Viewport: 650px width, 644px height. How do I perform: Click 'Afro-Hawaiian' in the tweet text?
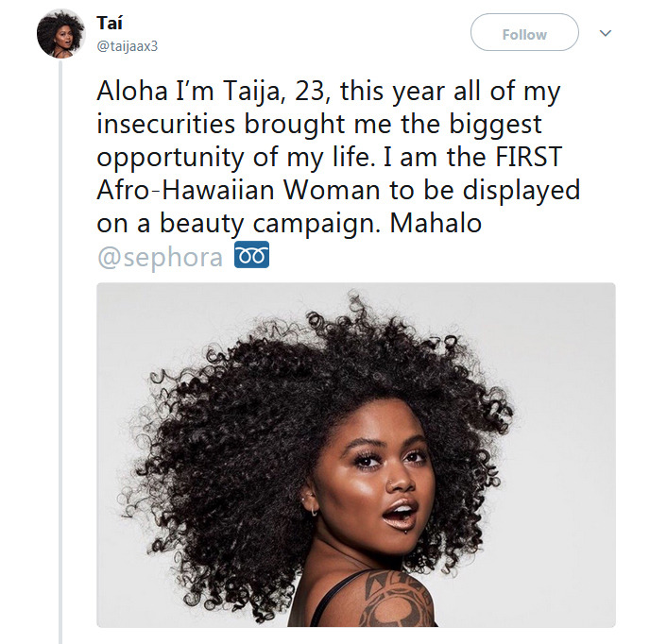coord(187,191)
